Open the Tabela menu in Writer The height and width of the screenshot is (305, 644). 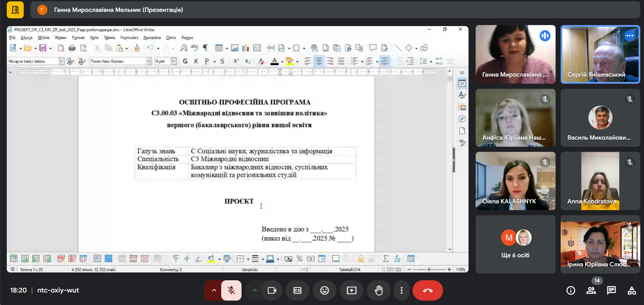(109, 38)
